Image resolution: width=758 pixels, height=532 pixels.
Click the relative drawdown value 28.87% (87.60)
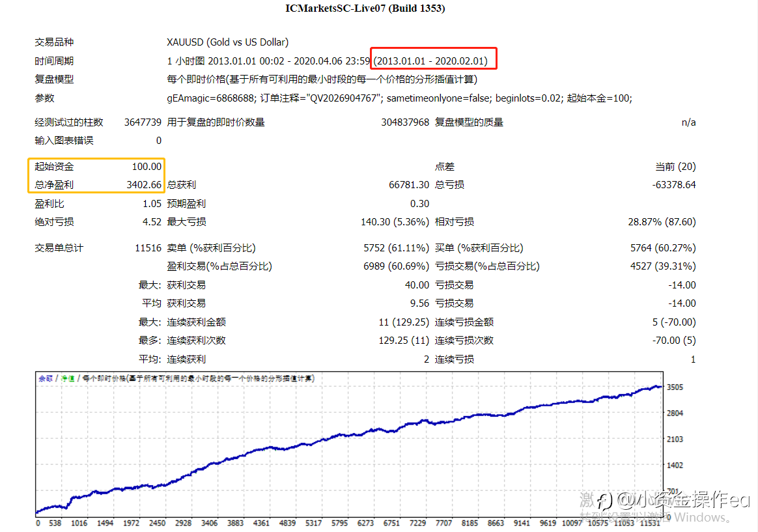click(x=662, y=222)
